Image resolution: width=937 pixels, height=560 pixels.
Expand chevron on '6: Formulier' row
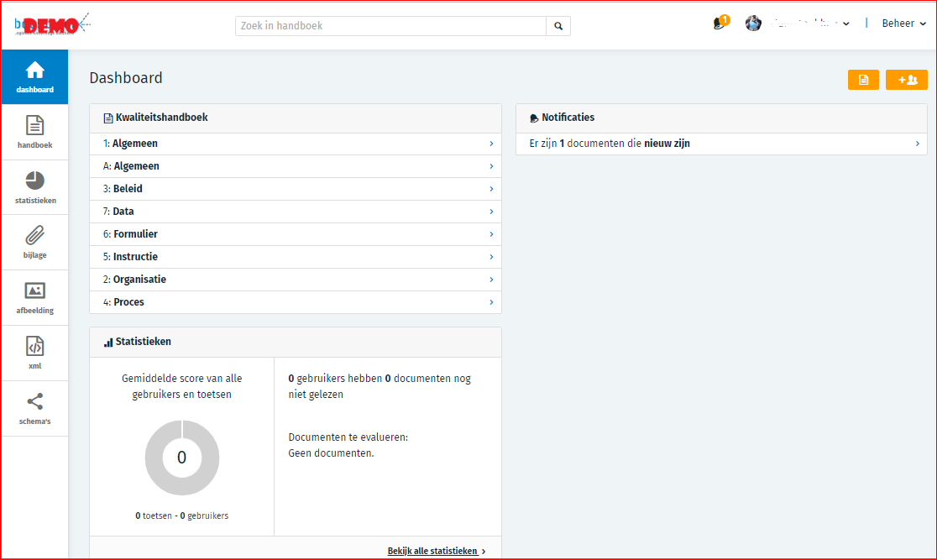tap(491, 234)
